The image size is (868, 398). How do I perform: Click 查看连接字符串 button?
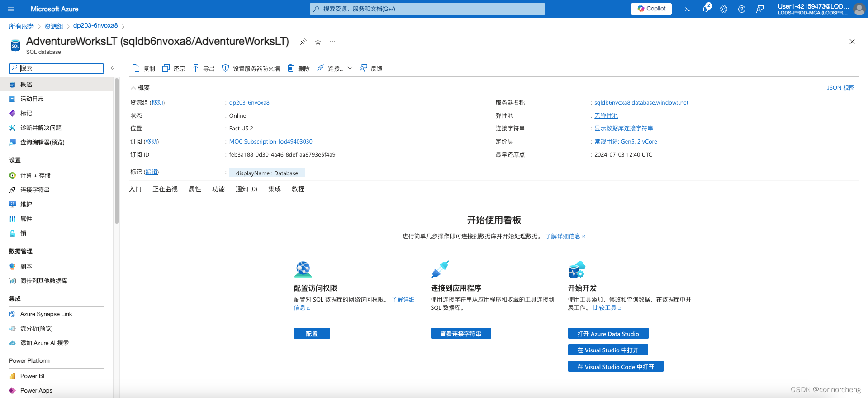pos(461,333)
